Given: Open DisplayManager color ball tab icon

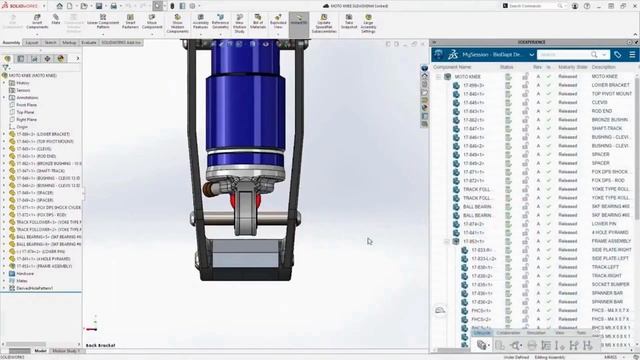Looking at the screenshot, I should pyautogui.click(x=61, y=59).
